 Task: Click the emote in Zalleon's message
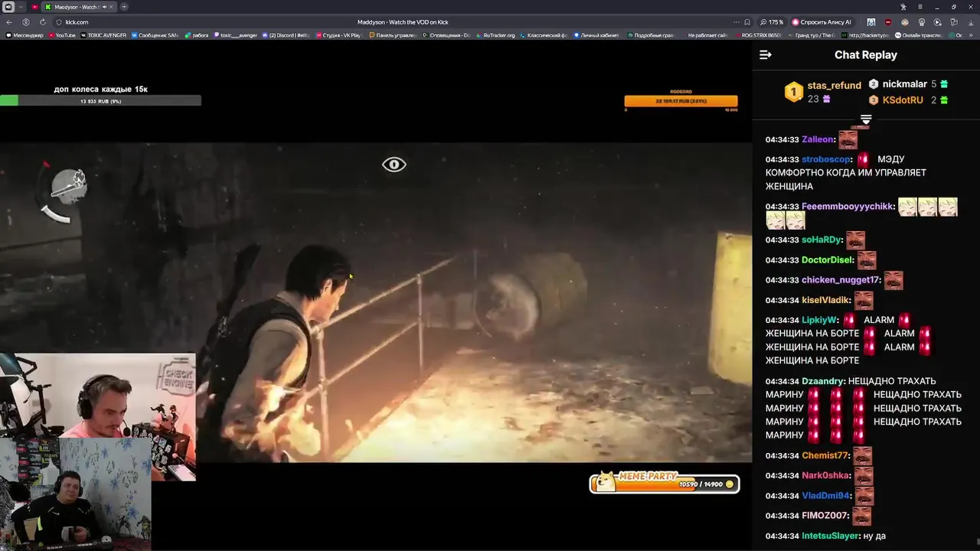(x=848, y=139)
